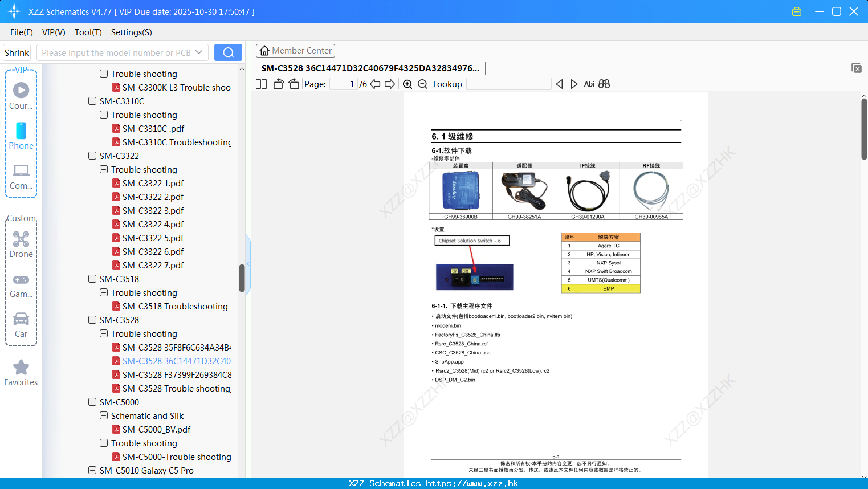This screenshot has height=489, width=868.
Task: Collapse the SM-C5000 node
Action: click(92, 402)
